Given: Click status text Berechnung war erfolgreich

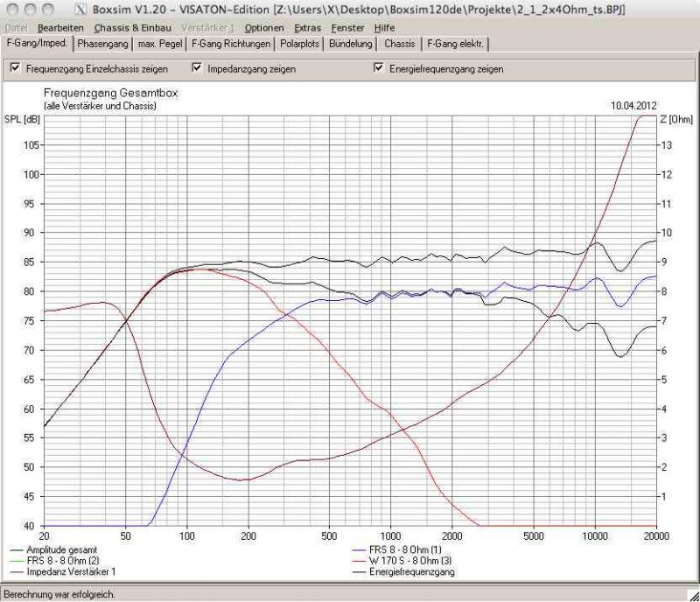Looking at the screenshot, I should [59, 594].
